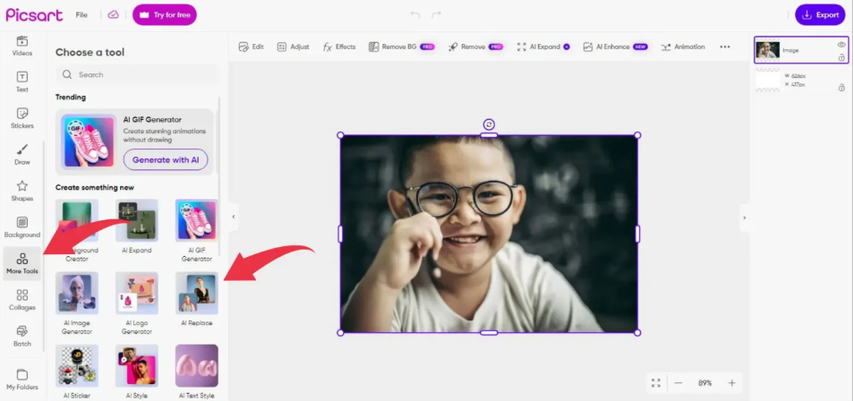
Task: Toggle lock on the canvas size layer
Action: (x=842, y=87)
